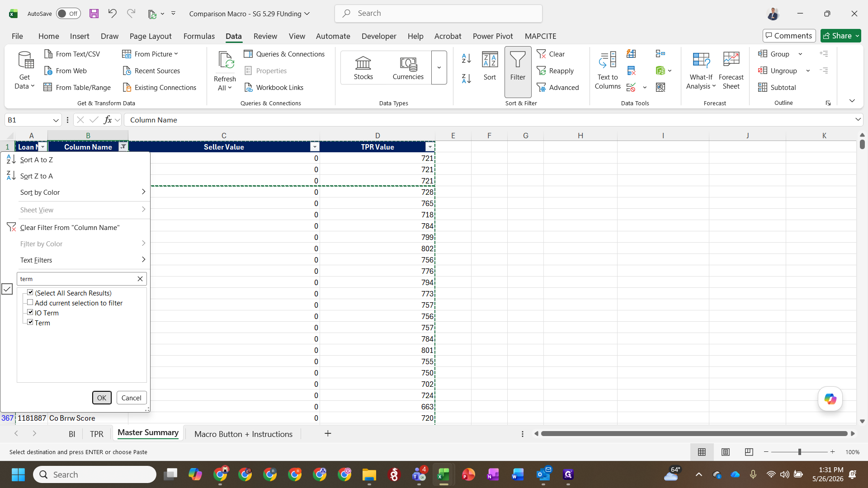Open TPR Value column filter dropdown
The height and width of the screenshot is (488, 868).
[x=430, y=147]
